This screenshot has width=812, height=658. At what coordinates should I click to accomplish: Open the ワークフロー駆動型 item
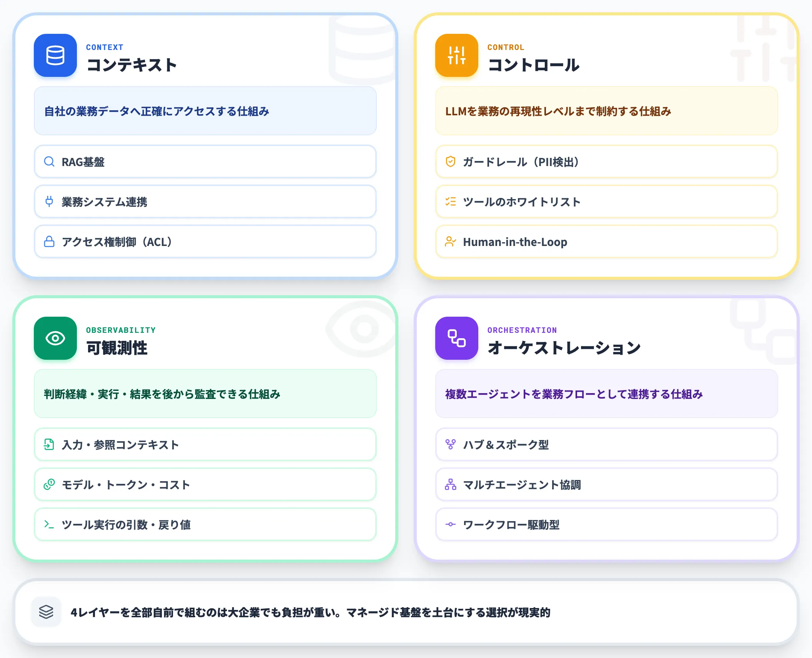607,525
